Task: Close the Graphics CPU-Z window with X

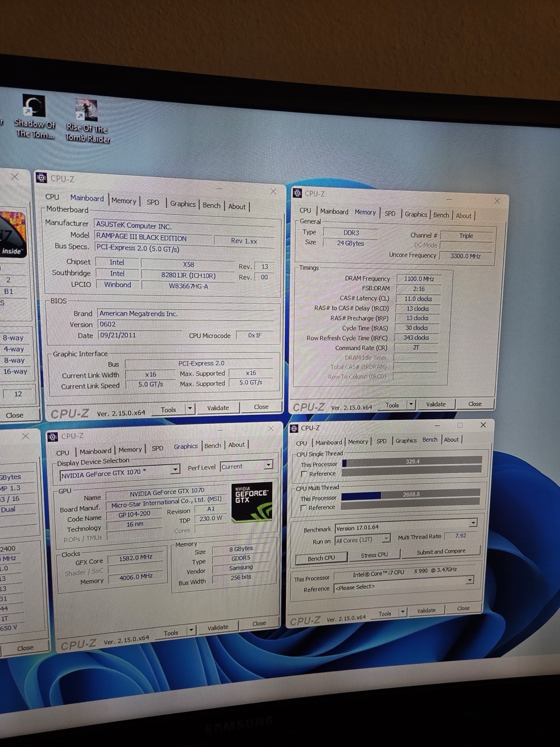Action: [x=271, y=428]
